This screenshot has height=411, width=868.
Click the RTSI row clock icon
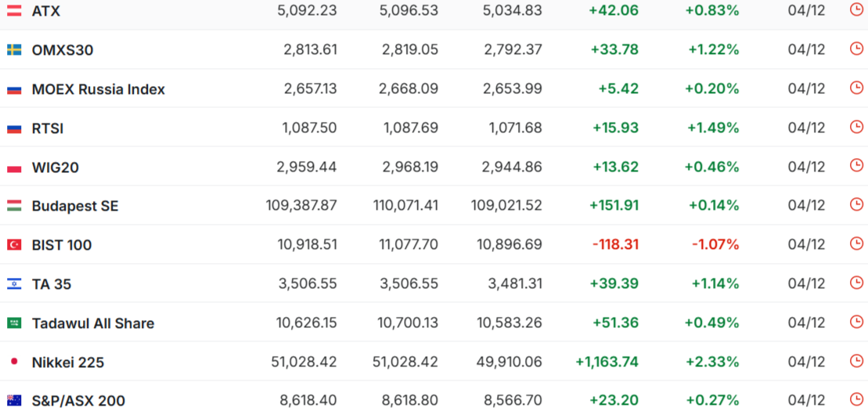coord(856,127)
